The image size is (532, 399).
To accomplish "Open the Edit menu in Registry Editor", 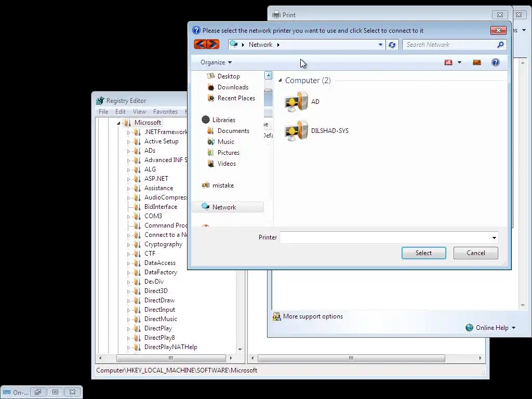I will 120,112.
